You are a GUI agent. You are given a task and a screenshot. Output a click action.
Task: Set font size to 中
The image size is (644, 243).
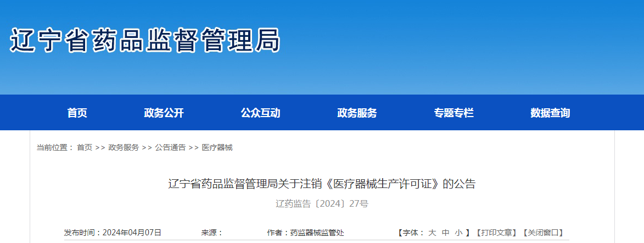(x=446, y=233)
